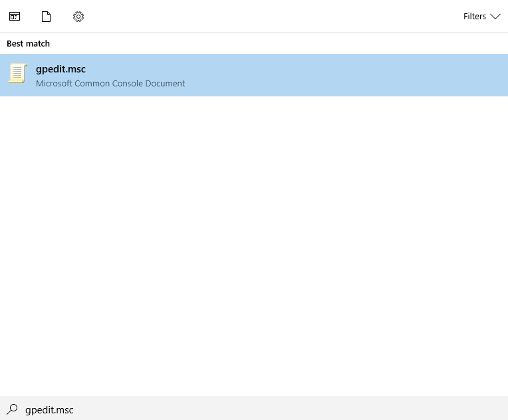Click empty space right of search text
Viewport: 508px width, 420px height.
299,409
